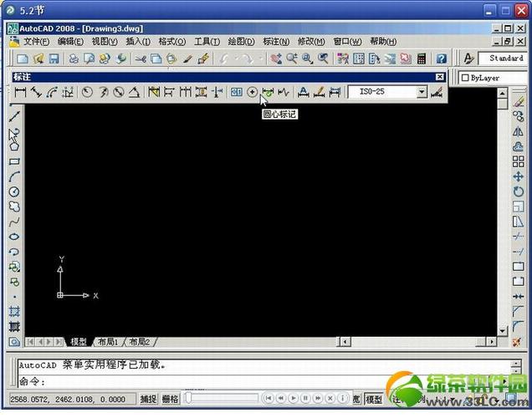The image size is (532, 418).
Task: Click the playback progress slider handle
Action: (x=188, y=398)
